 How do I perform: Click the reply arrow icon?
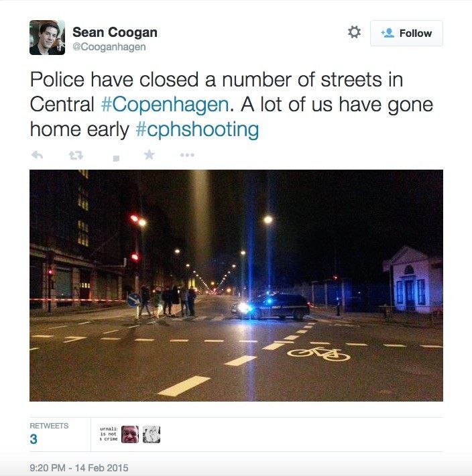(37, 155)
